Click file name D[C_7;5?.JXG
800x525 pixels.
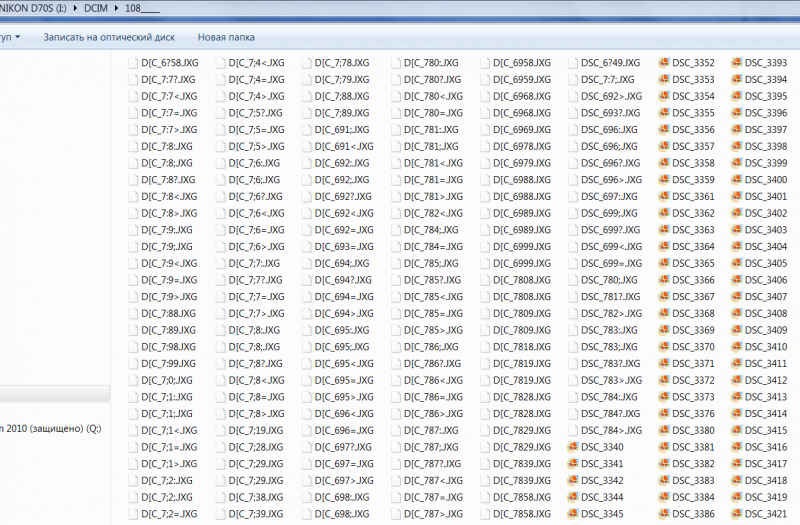(256, 113)
